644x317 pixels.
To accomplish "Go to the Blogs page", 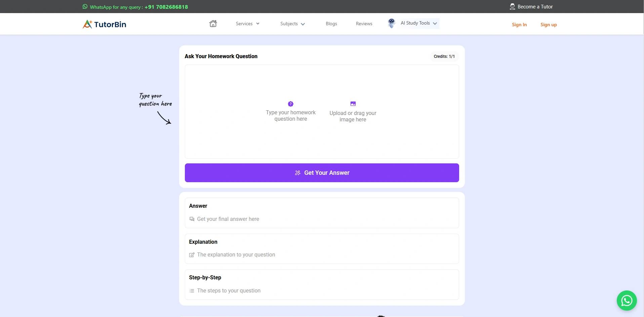I will pyautogui.click(x=331, y=24).
